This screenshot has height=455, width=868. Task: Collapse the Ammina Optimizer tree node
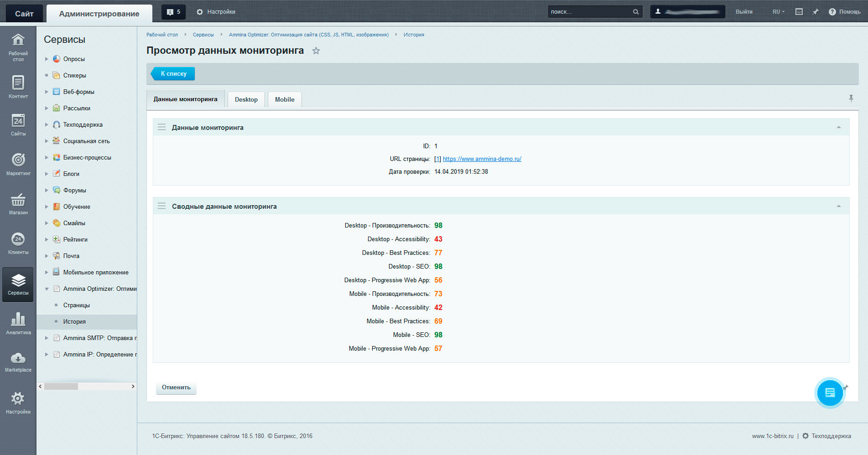[47, 289]
